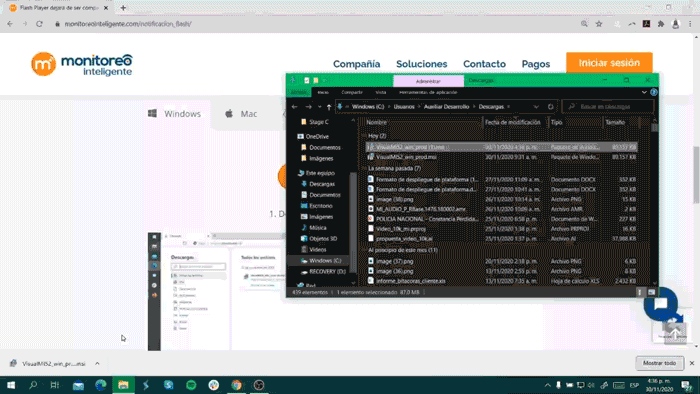This screenshot has width=700, height=394.
Task: Go forward in File Explorer navigation
Action: pos(308,107)
